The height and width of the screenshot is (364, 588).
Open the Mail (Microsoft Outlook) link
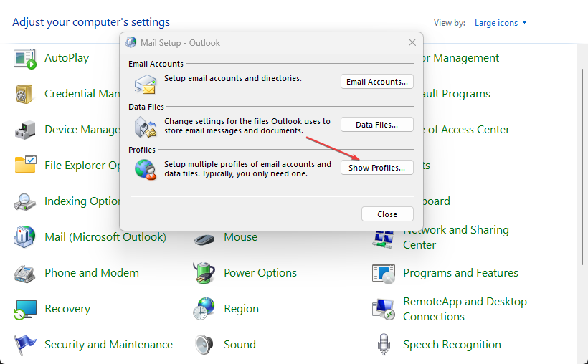105,237
